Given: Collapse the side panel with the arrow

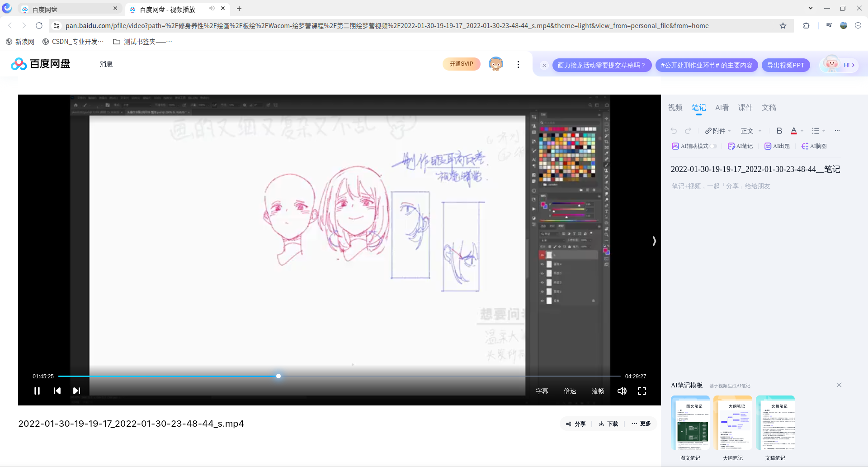Looking at the screenshot, I should coord(654,241).
